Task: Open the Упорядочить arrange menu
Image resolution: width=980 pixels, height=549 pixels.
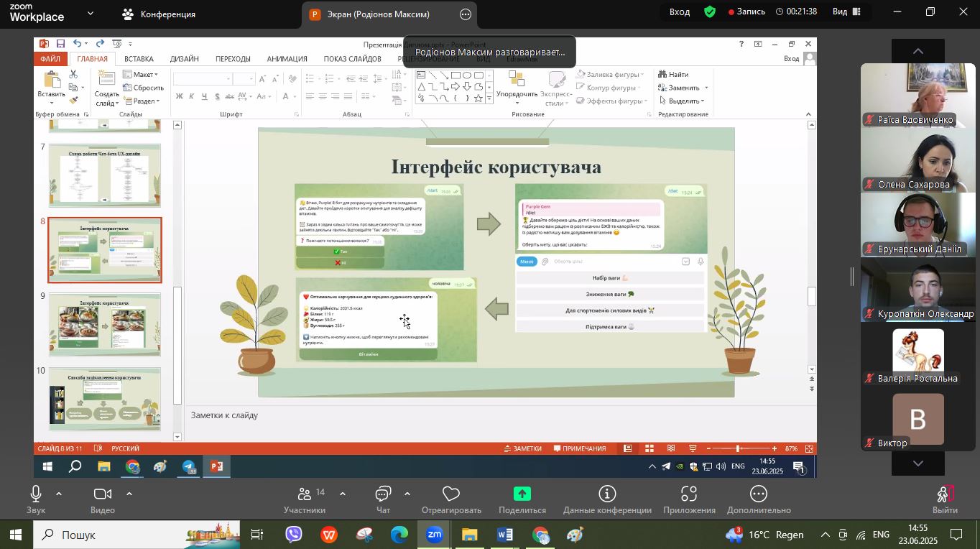Action: pyautogui.click(x=517, y=87)
